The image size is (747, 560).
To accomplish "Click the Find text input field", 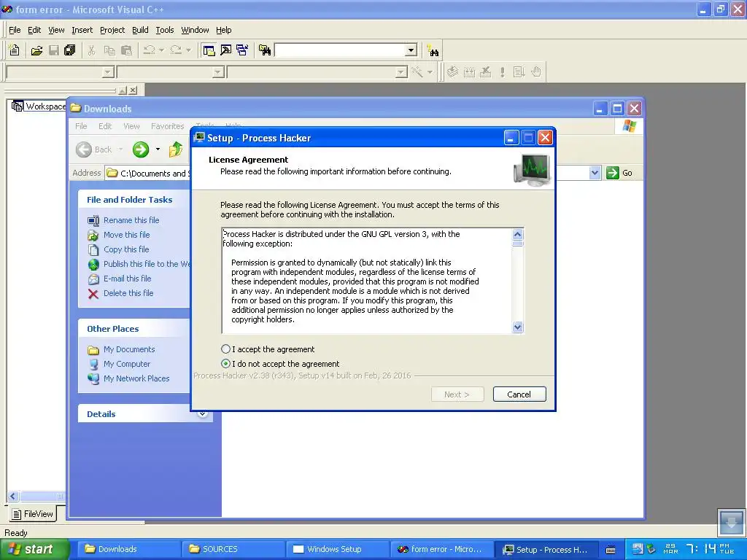I will [340, 50].
